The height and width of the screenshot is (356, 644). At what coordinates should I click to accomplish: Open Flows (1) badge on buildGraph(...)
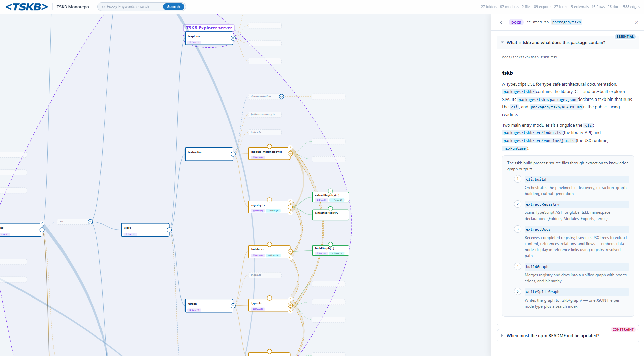tap(337, 253)
